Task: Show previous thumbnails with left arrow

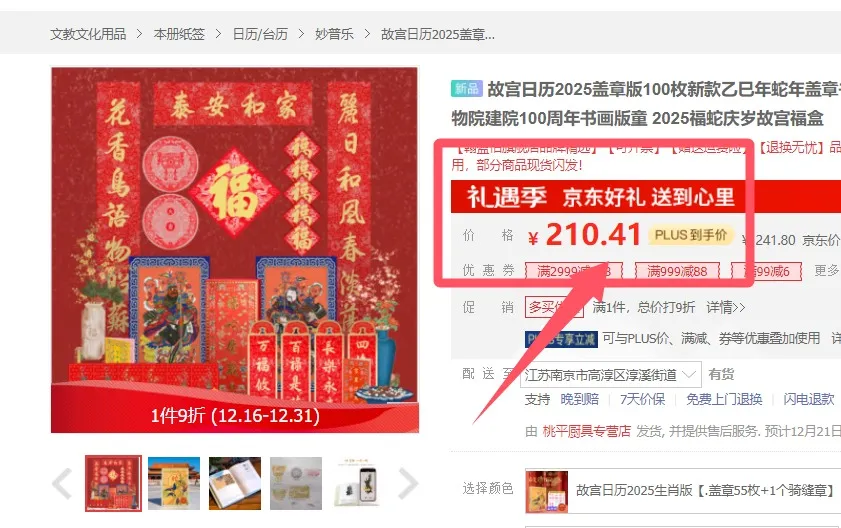Action: click(62, 483)
